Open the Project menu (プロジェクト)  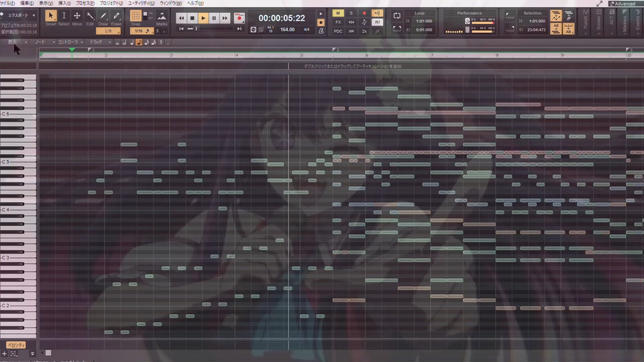tap(111, 3)
